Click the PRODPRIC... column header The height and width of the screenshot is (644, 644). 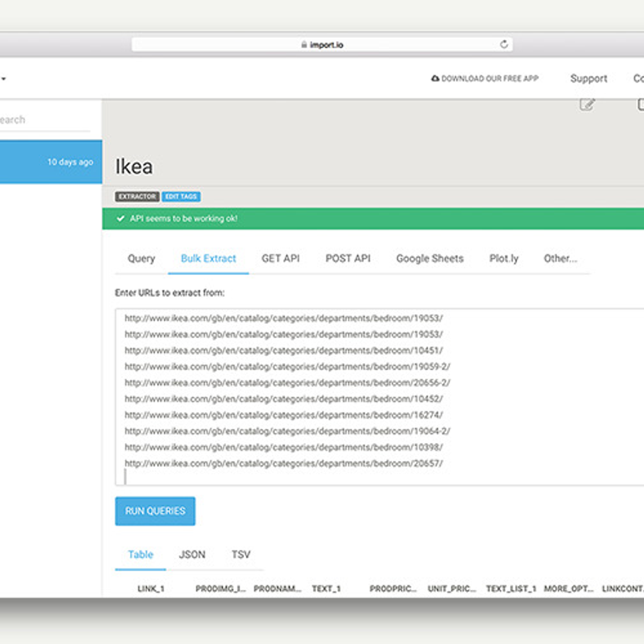(393, 589)
